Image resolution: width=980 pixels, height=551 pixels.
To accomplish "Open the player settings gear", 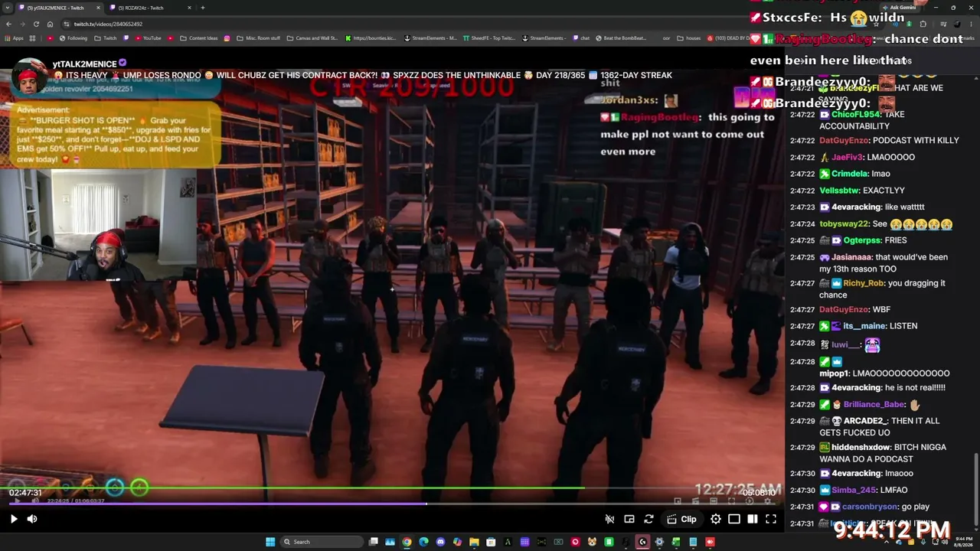I will pos(716,519).
